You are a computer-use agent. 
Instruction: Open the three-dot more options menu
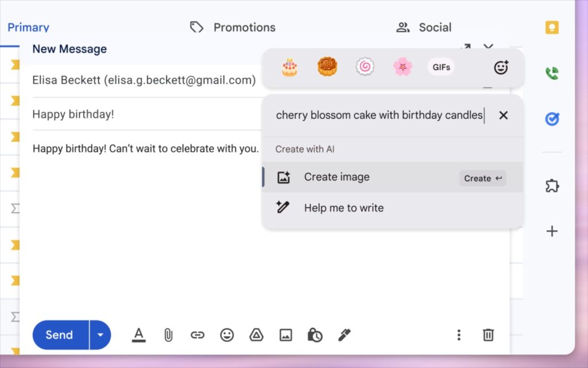pos(459,335)
